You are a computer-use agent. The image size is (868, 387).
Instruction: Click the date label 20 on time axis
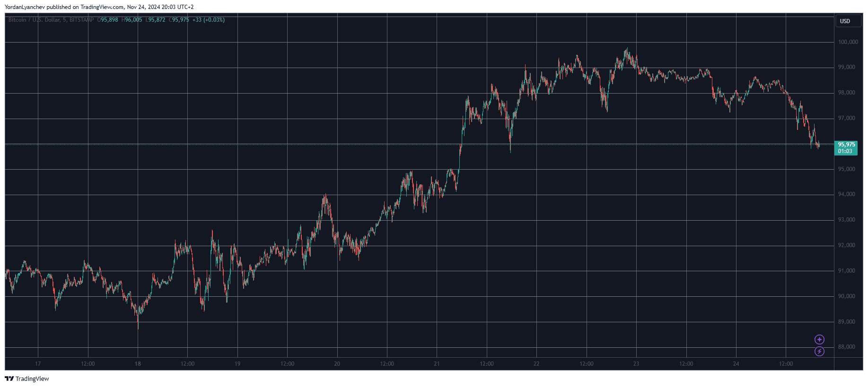tap(337, 364)
